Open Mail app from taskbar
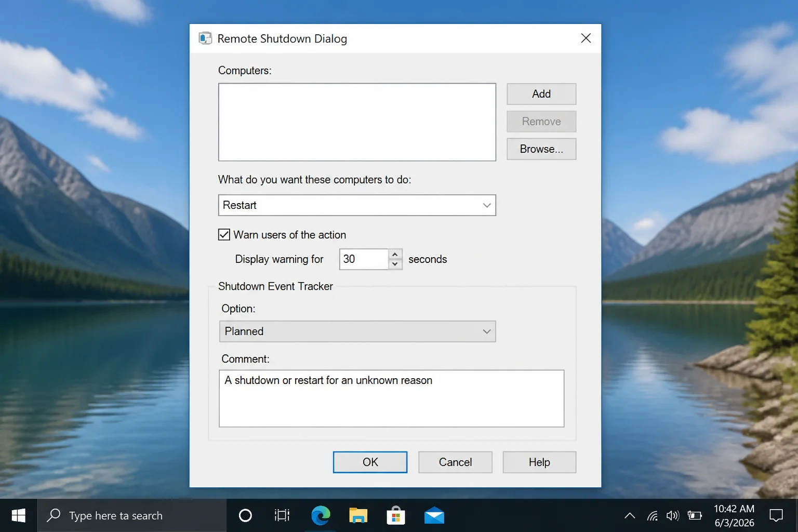 click(x=434, y=515)
